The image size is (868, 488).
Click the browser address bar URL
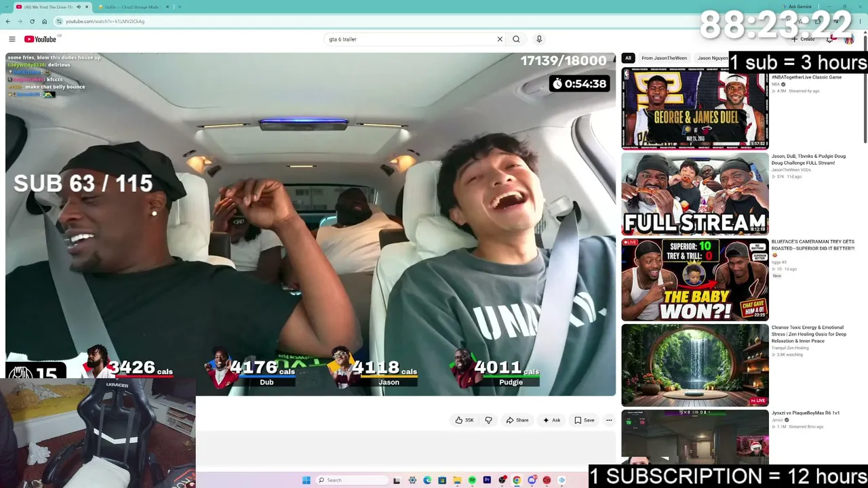pos(105,21)
